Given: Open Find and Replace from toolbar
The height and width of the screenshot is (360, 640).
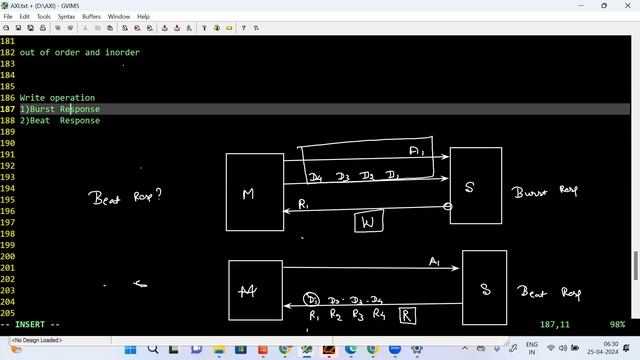Looking at the screenshot, I should (125, 28).
